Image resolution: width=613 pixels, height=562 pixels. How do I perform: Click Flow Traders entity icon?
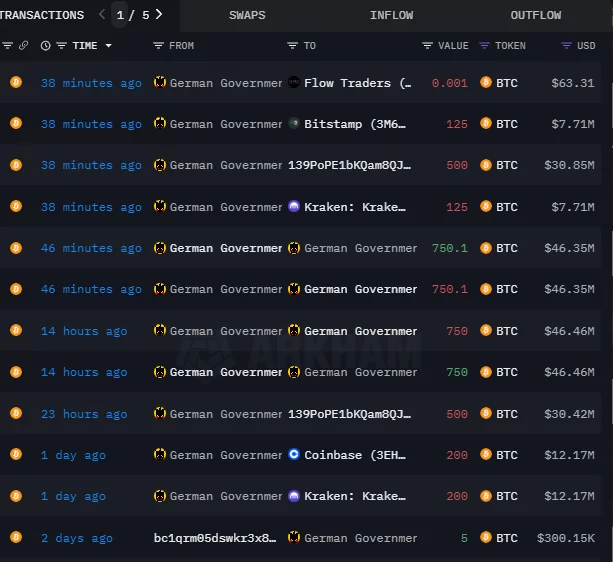pyautogui.click(x=294, y=83)
